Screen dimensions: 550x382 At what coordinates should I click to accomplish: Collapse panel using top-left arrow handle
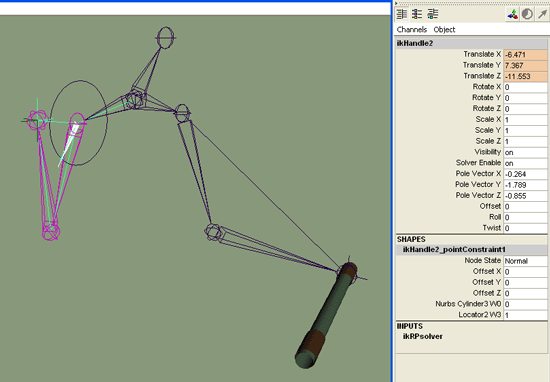tap(396, 4)
